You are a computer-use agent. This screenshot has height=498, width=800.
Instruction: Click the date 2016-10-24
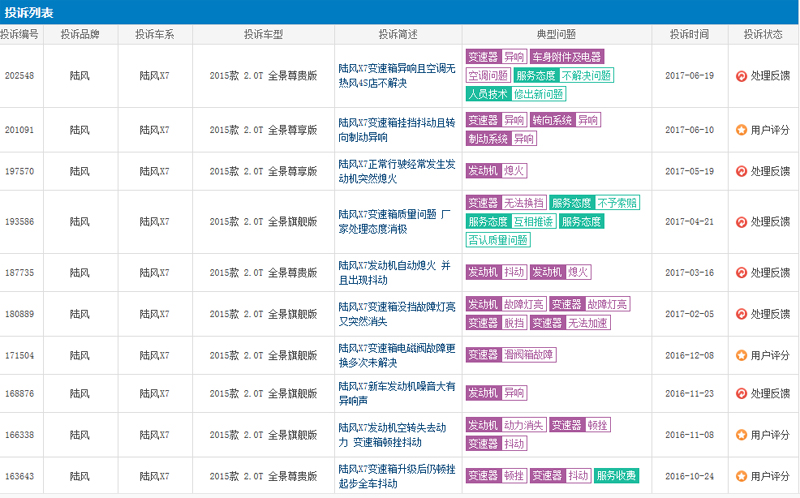[689, 477]
